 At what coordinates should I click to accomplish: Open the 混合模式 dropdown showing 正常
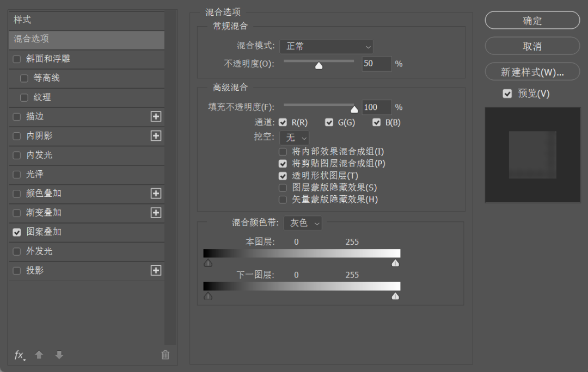[x=326, y=46]
